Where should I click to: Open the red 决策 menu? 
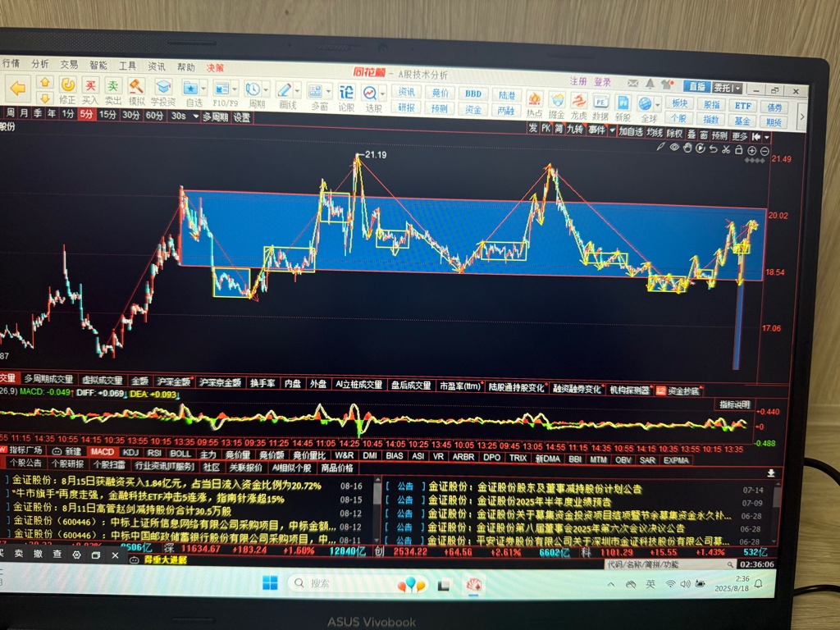click(x=215, y=68)
